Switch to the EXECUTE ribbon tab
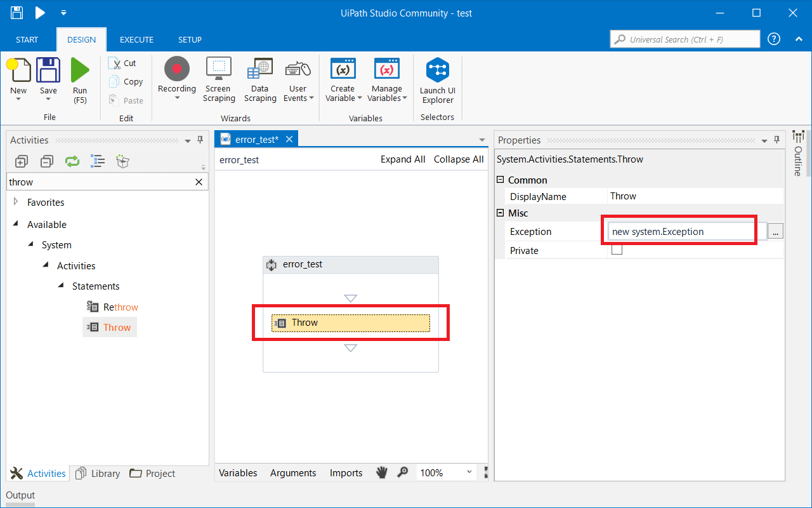This screenshot has width=812, height=508. [x=136, y=39]
